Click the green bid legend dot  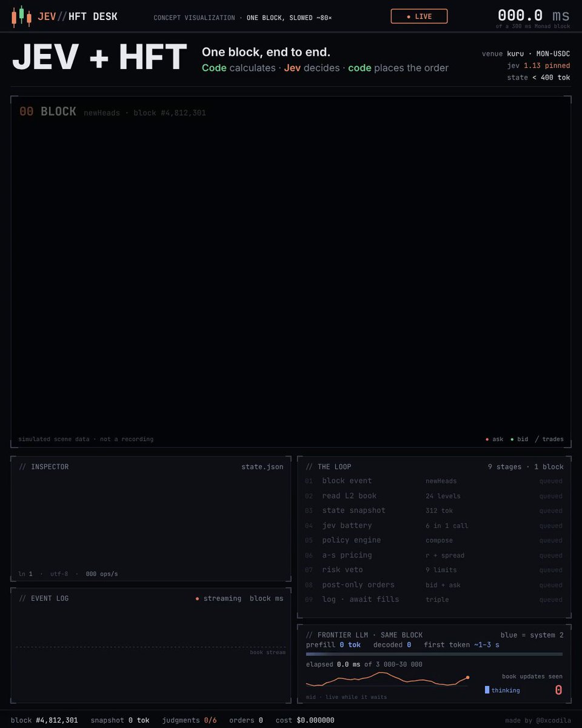pyautogui.click(x=512, y=439)
